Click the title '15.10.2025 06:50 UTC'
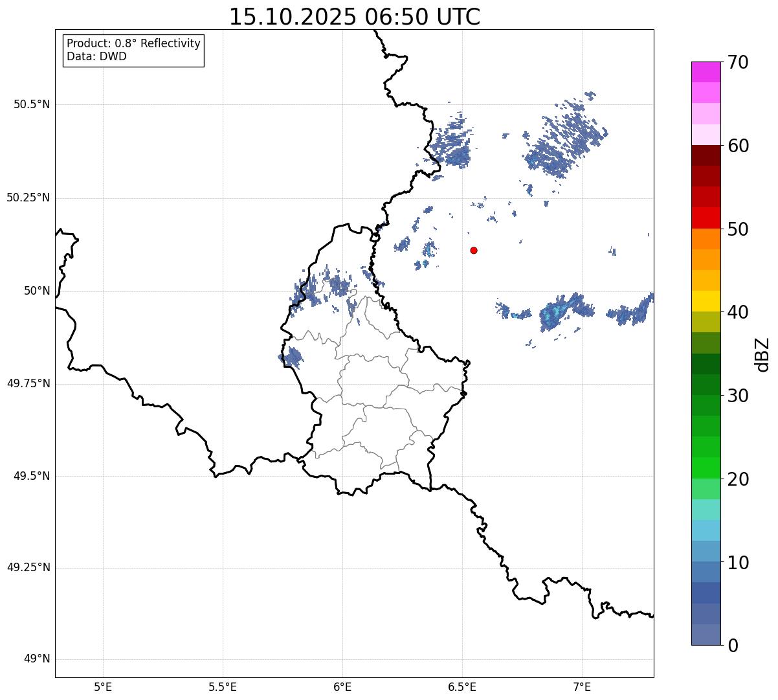The image size is (778, 700). click(x=355, y=17)
